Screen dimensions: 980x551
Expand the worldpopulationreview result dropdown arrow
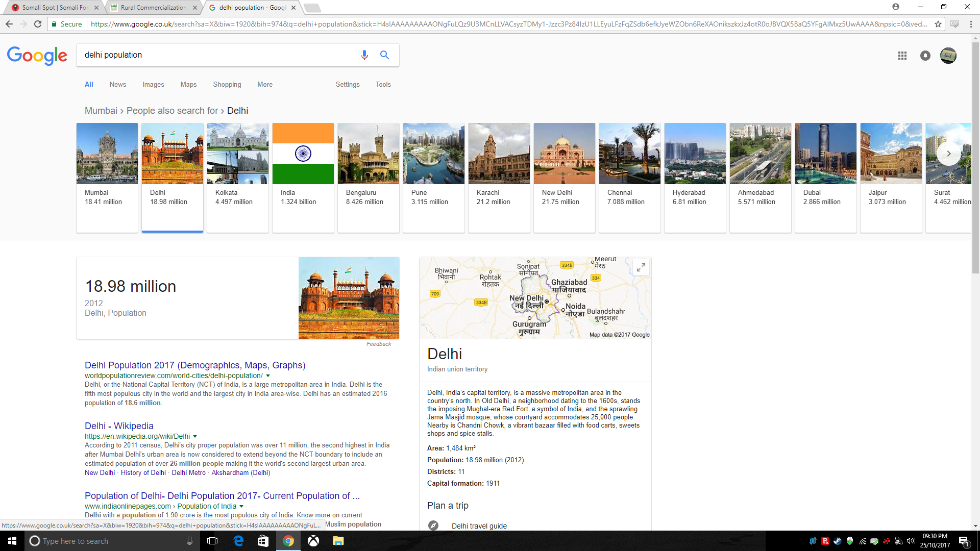268,376
